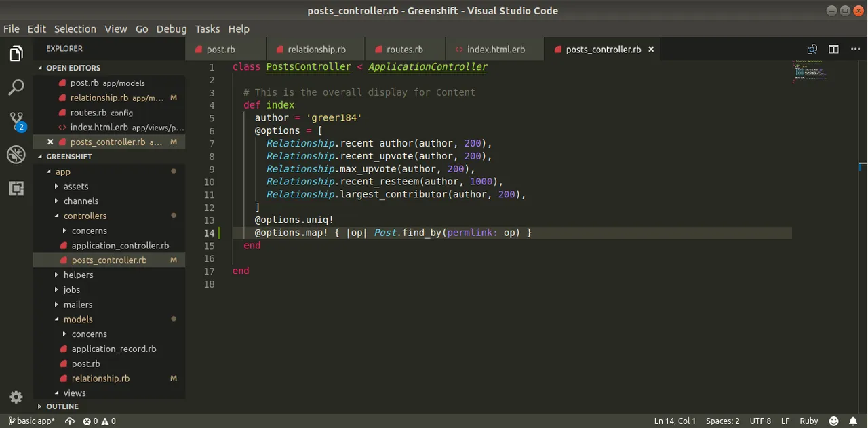Image resolution: width=868 pixels, height=428 pixels.
Task: Click line number 14 in gutter
Action: [x=209, y=233]
